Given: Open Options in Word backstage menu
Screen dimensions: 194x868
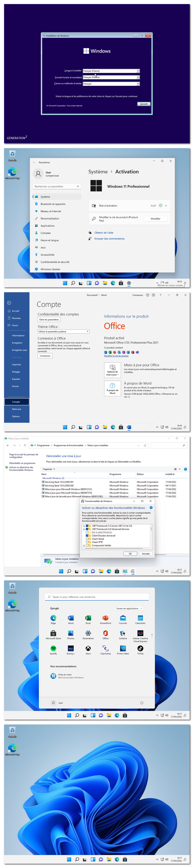Looking at the screenshot, I should (16, 417).
